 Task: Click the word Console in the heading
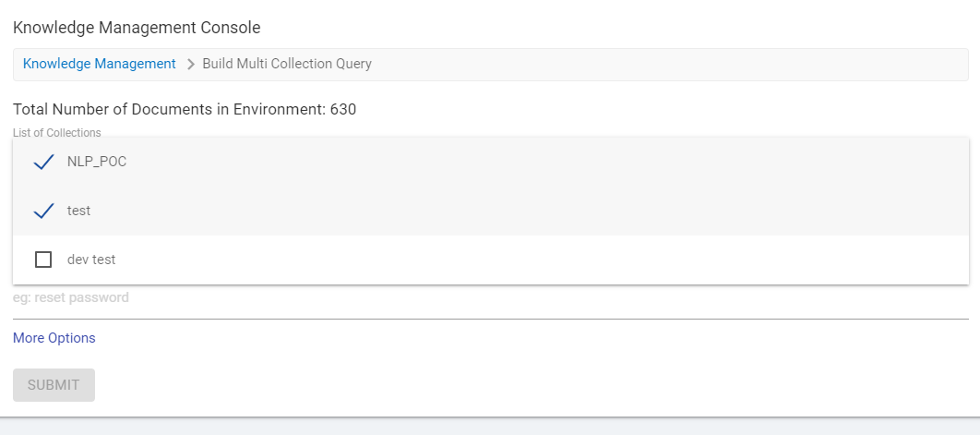pos(233,28)
